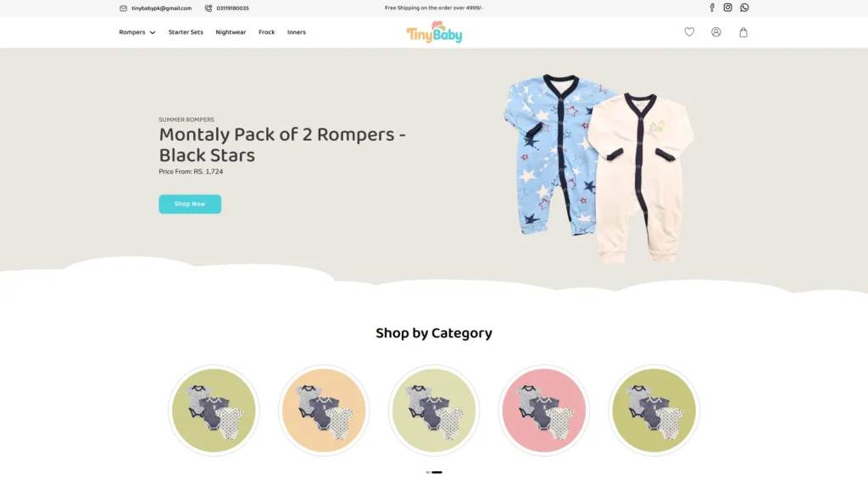Open the Inners menu item
The image size is (868, 488).
coord(297,32)
